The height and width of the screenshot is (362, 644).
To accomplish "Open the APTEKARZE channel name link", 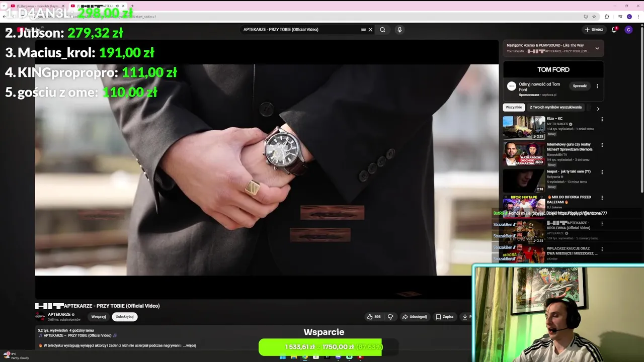I will pyautogui.click(x=59, y=315).
